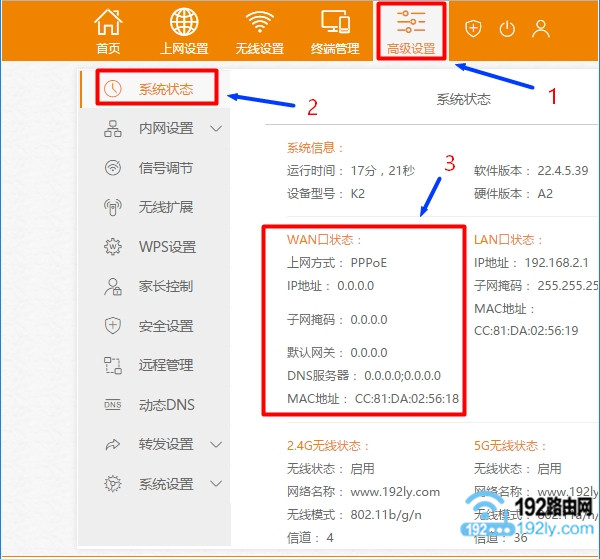Open 动态DNS sidebar entry
The image size is (600, 559).
[x=167, y=405]
